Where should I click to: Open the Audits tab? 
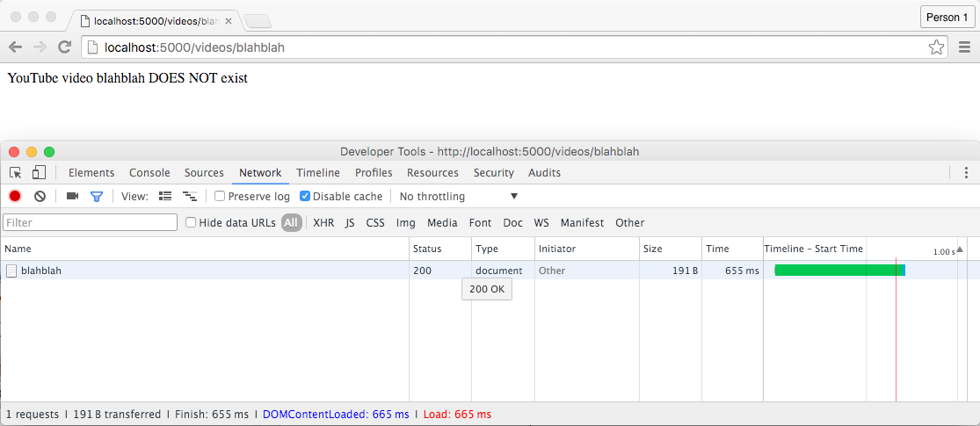click(x=544, y=173)
